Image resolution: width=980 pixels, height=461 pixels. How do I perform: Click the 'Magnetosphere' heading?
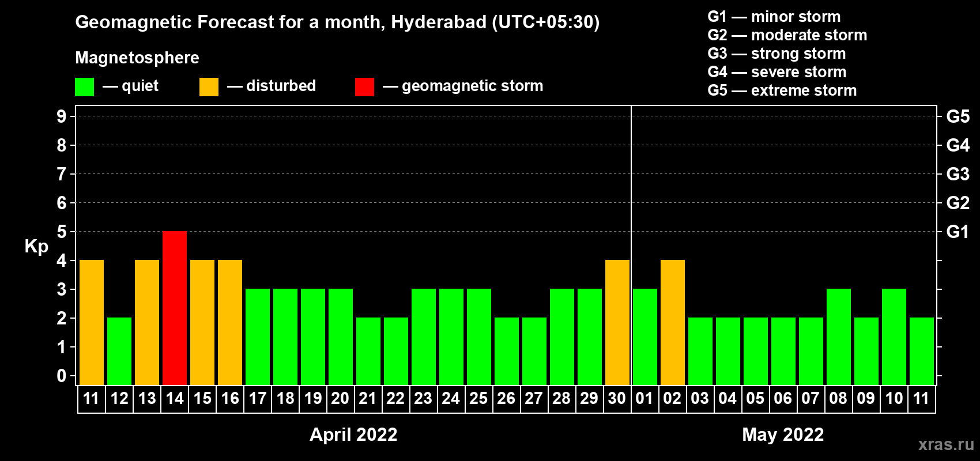click(137, 58)
